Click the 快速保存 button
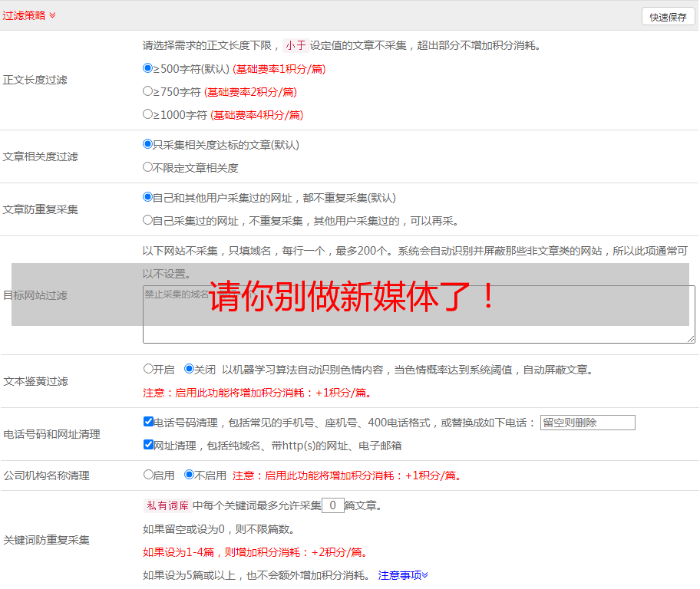 (x=668, y=17)
